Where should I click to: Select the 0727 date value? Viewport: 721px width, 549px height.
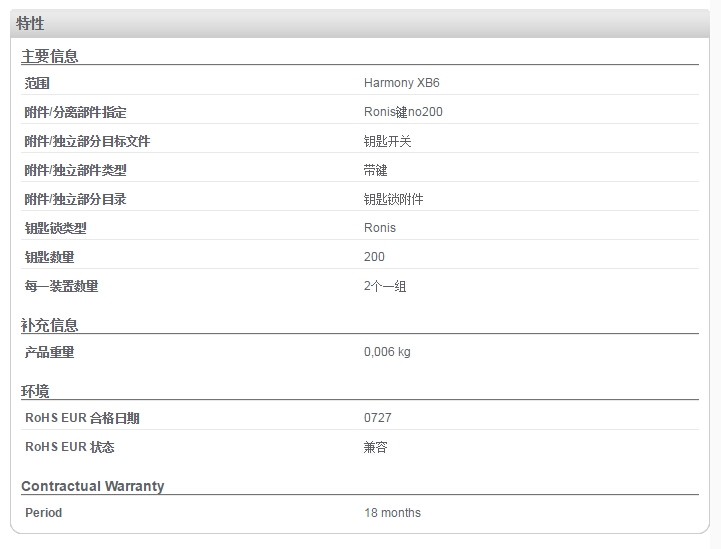(378, 417)
